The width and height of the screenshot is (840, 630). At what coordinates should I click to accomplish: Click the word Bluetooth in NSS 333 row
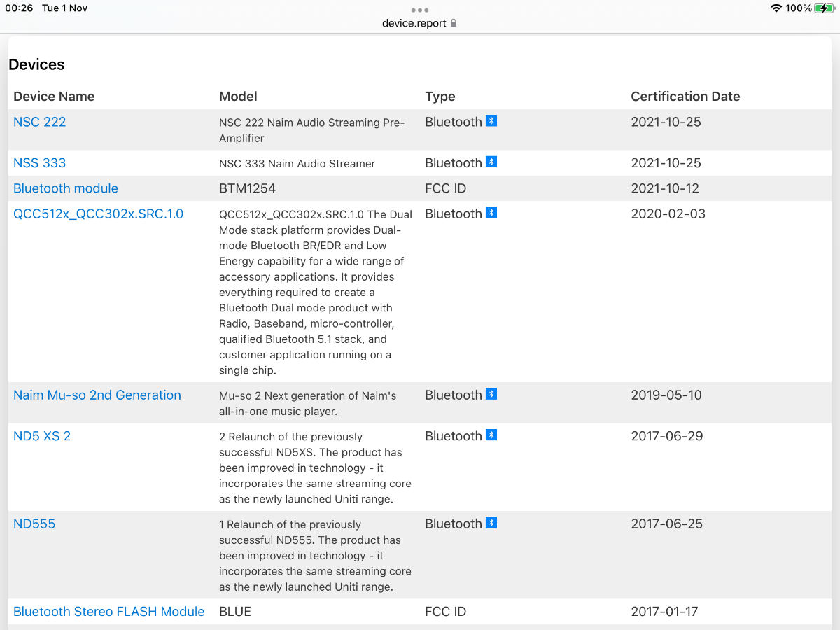coord(454,163)
